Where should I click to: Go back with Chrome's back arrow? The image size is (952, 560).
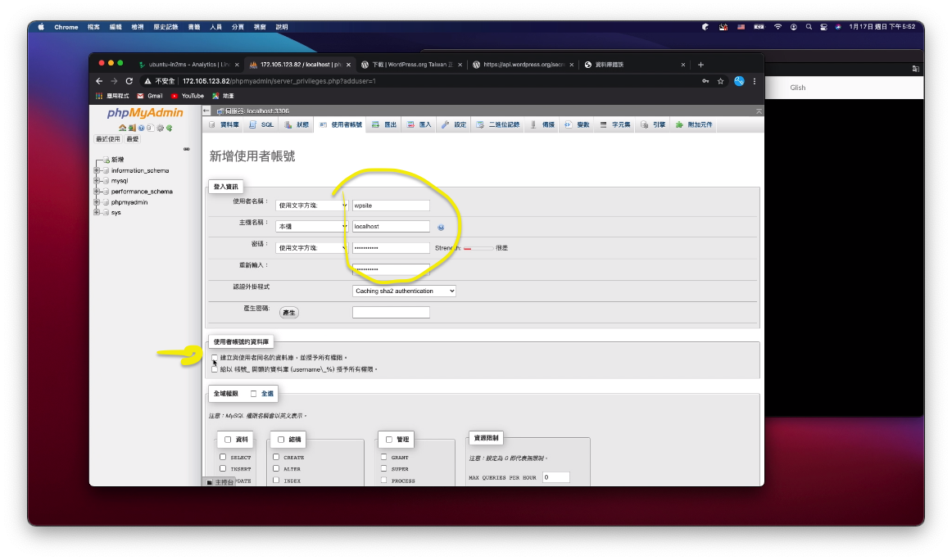click(x=99, y=81)
